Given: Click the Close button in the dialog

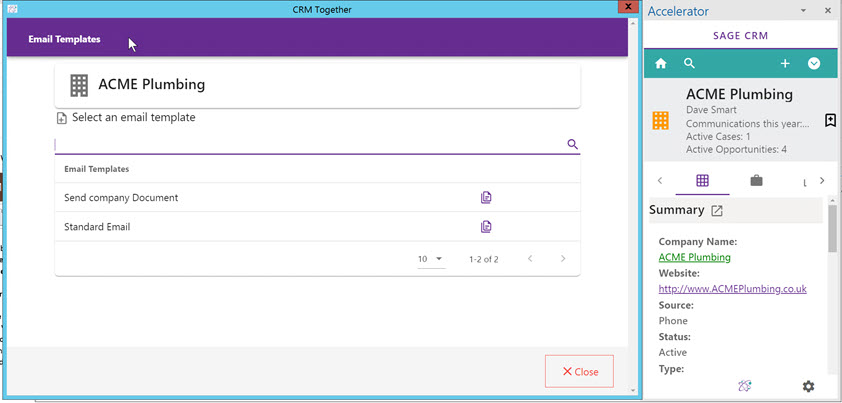Looking at the screenshot, I should coord(579,371).
